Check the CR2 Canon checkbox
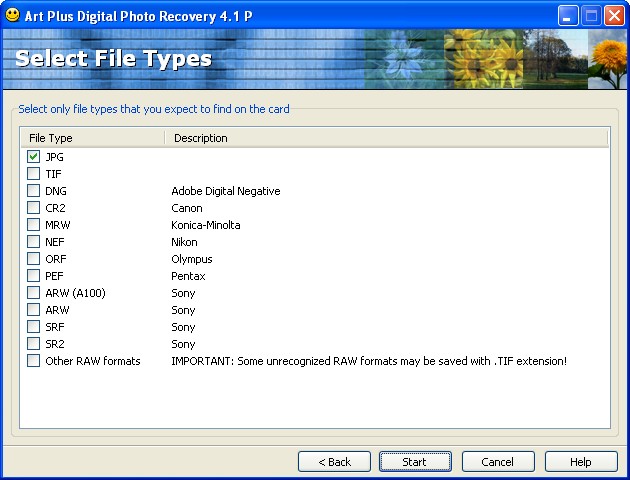This screenshot has width=630, height=480. [x=33, y=208]
